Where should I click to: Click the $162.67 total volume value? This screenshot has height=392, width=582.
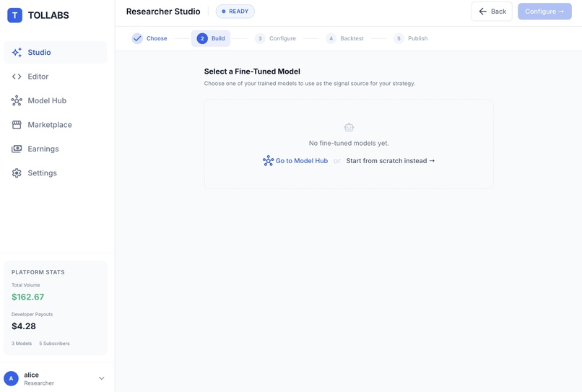point(28,297)
